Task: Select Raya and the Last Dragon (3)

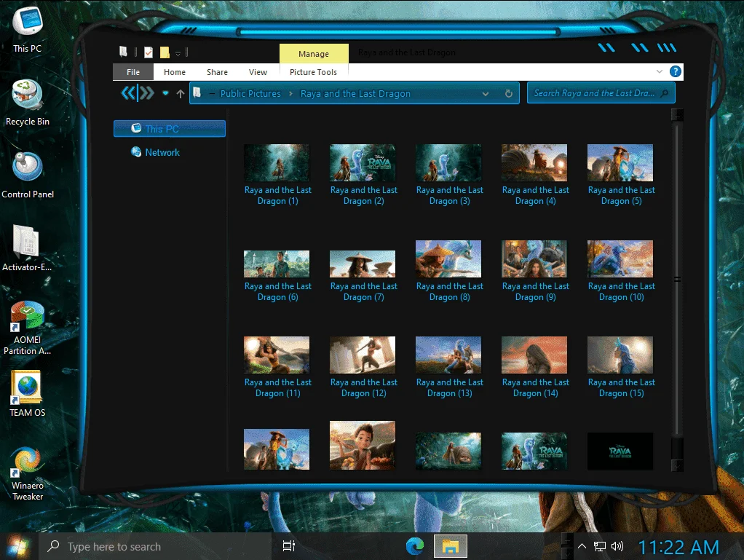Action: (449, 175)
